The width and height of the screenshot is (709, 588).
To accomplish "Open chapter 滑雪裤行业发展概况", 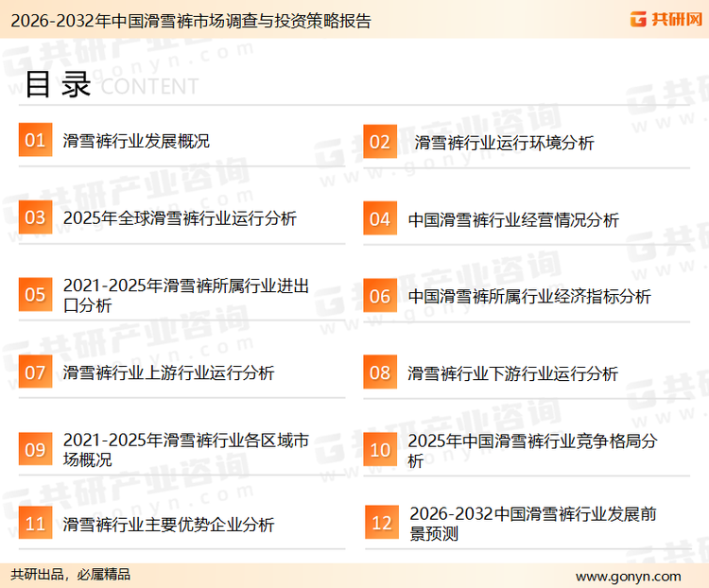I will tap(136, 142).
